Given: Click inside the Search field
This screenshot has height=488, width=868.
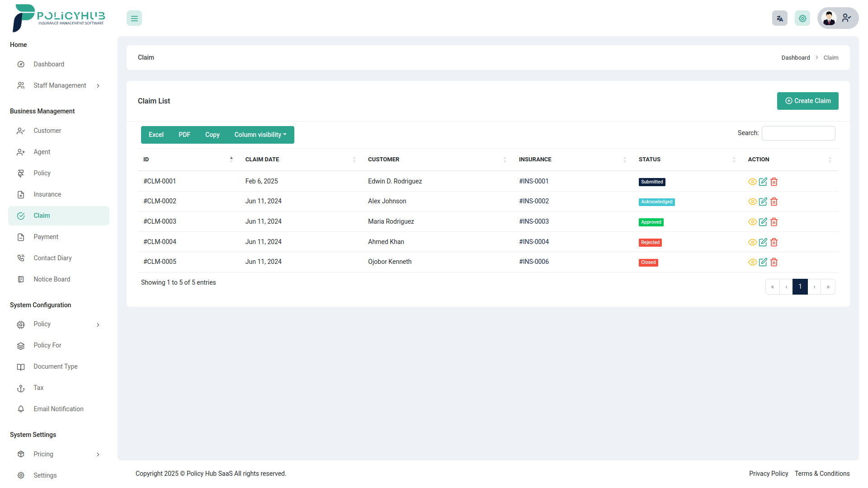Looking at the screenshot, I should pos(798,133).
